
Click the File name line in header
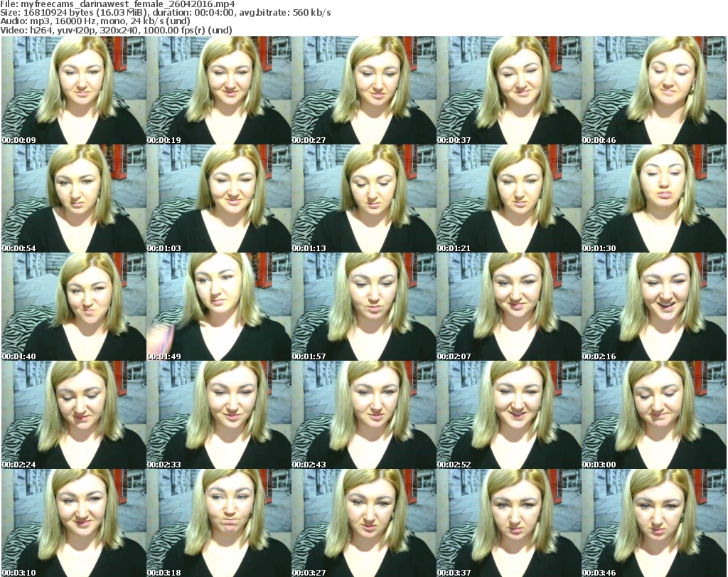(x=117, y=4)
